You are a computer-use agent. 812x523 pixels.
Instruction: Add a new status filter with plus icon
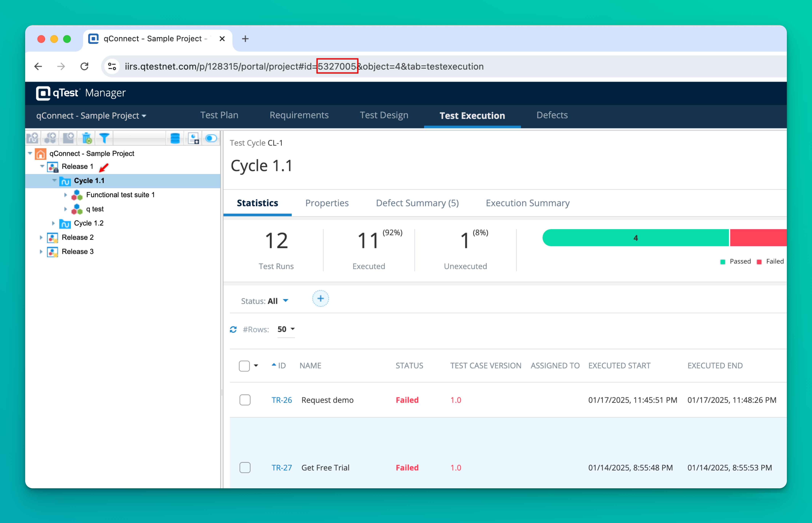pos(320,299)
